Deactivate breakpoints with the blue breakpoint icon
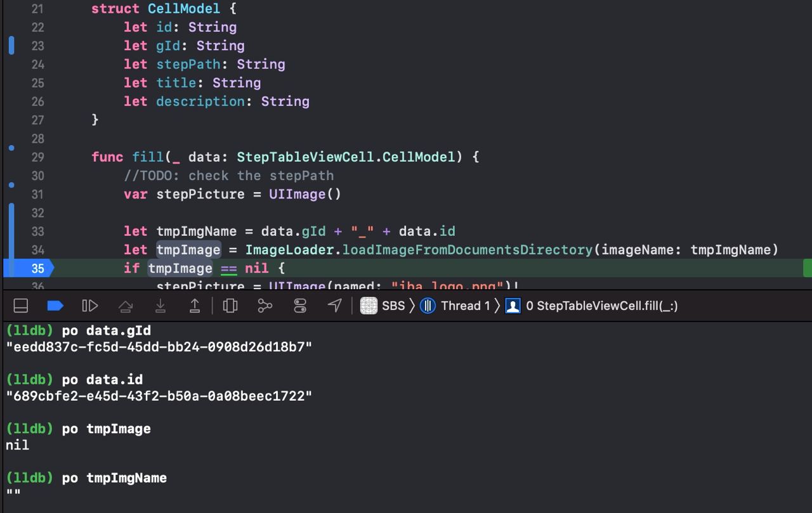This screenshot has width=812, height=513. [55, 306]
